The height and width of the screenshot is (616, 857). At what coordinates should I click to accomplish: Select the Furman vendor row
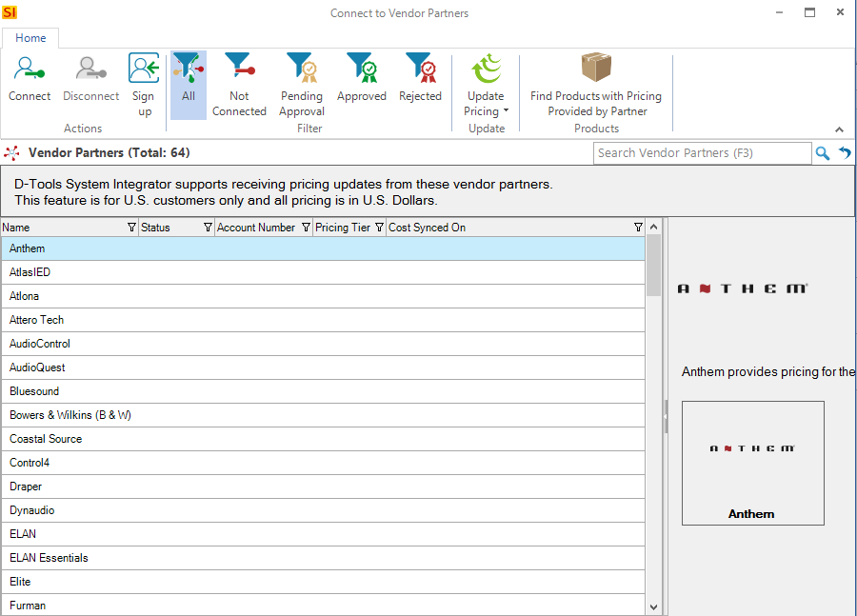point(323,606)
